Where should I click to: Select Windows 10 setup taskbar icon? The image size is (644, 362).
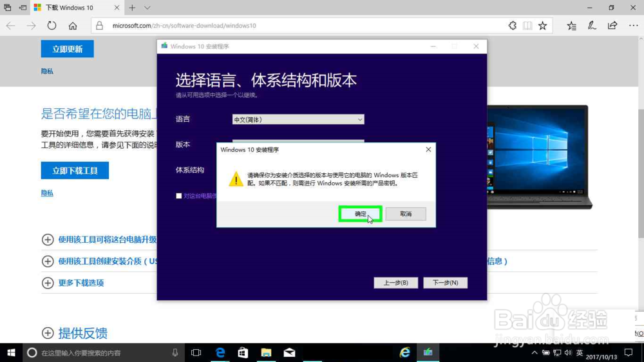pyautogui.click(x=428, y=352)
